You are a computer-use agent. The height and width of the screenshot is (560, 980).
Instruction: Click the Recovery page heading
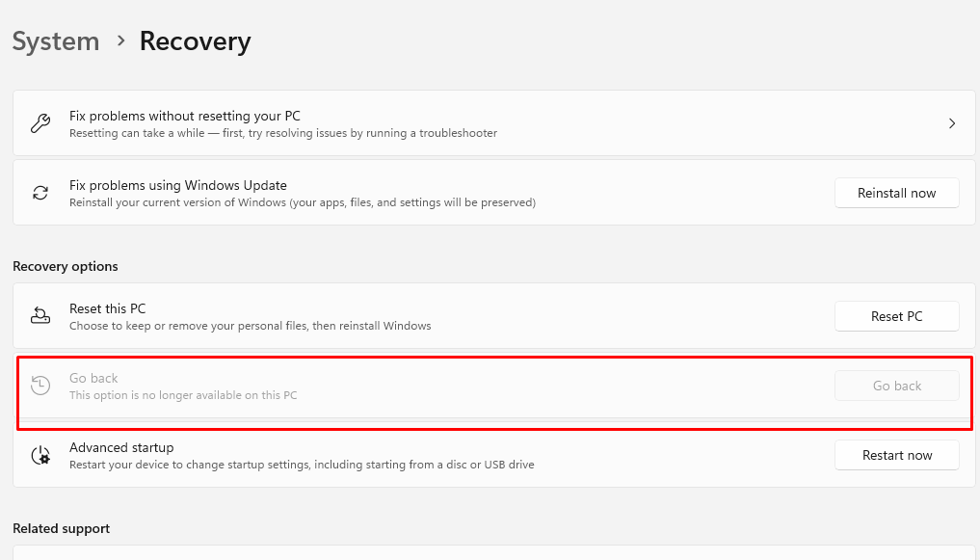pos(195,41)
